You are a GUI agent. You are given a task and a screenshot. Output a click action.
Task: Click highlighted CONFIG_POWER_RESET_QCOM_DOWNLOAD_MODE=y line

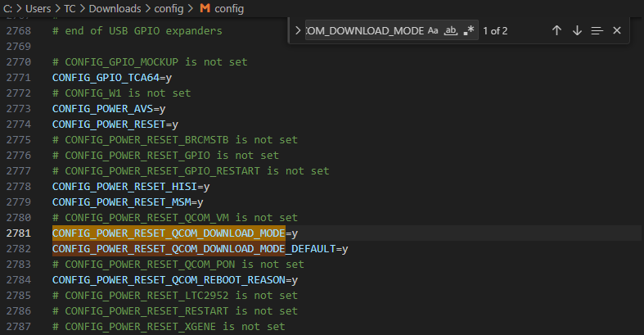pyautogui.click(x=175, y=233)
